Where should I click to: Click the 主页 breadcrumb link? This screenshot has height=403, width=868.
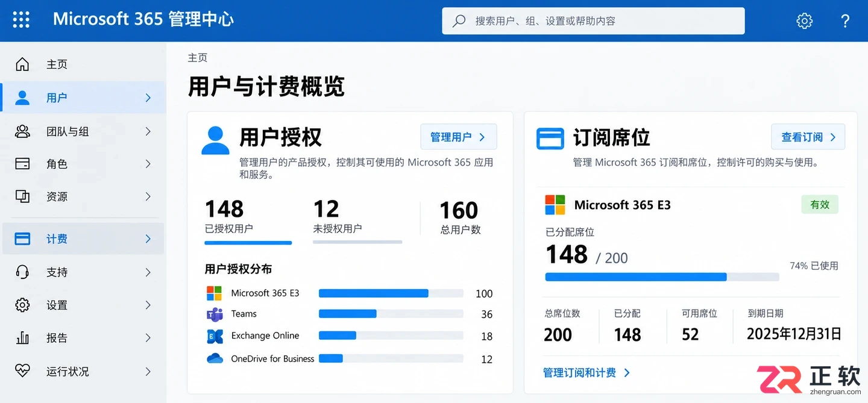coord(198,58)
